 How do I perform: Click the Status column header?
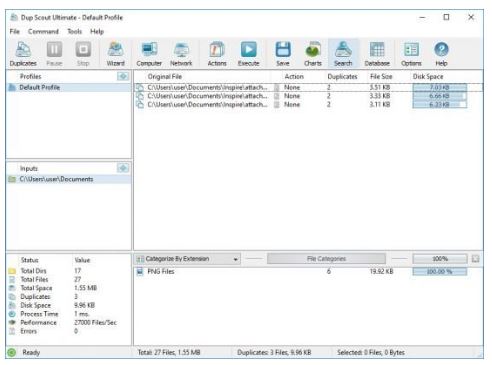tap(29, 260)
